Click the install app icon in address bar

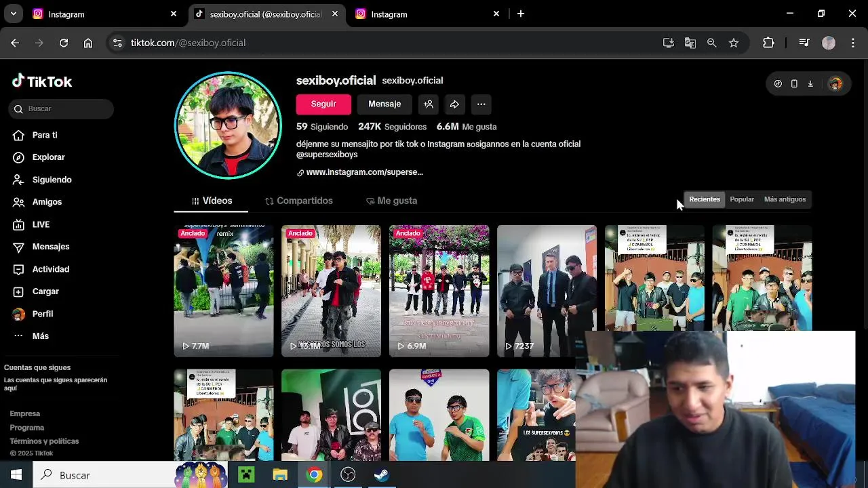[x=669, y=43]
